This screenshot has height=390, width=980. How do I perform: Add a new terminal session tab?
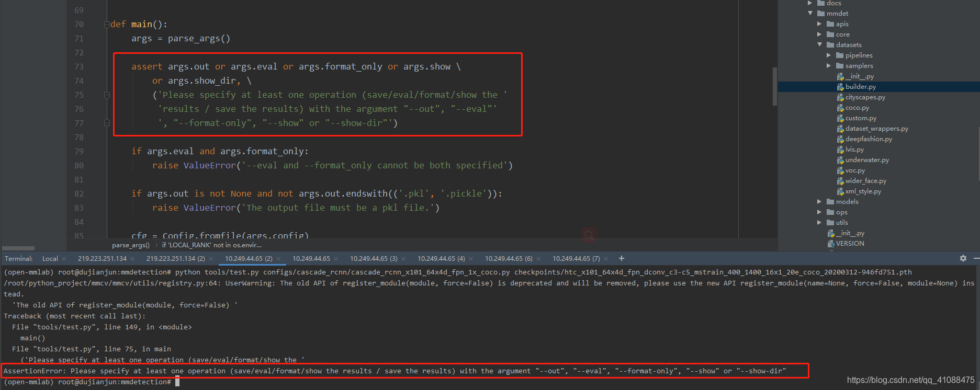point(622,258)
